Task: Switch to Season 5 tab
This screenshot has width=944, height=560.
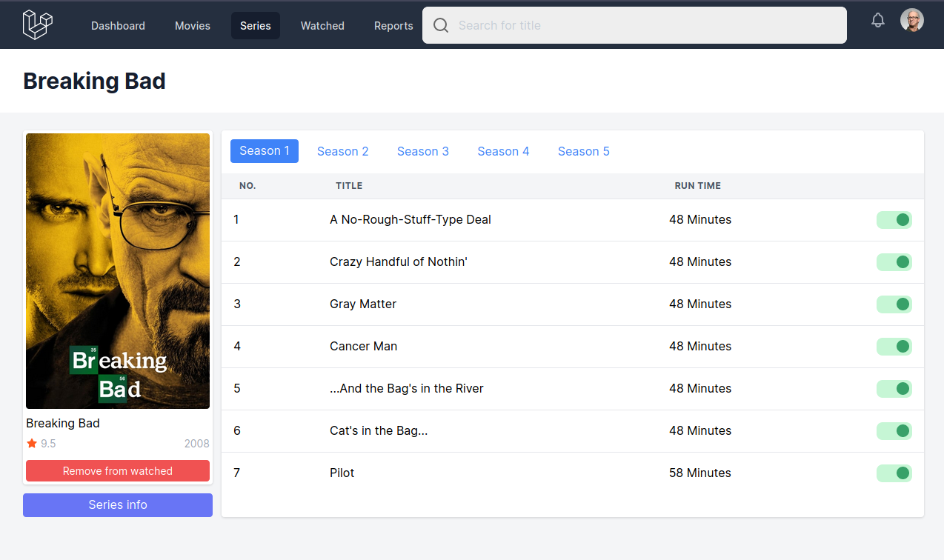Action: click(584, 151)
